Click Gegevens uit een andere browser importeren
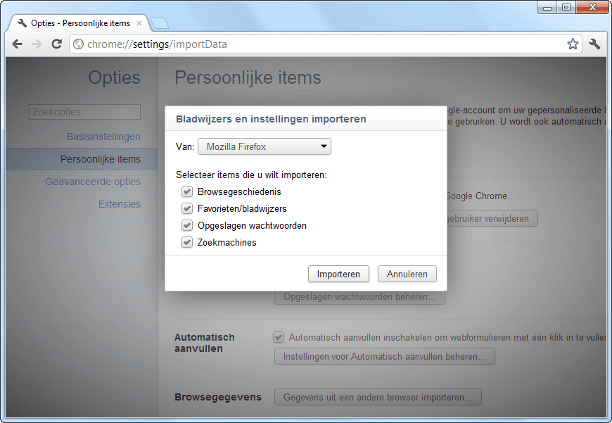The width and height of the screenshot is (612, 423). [x=378, y=397]
